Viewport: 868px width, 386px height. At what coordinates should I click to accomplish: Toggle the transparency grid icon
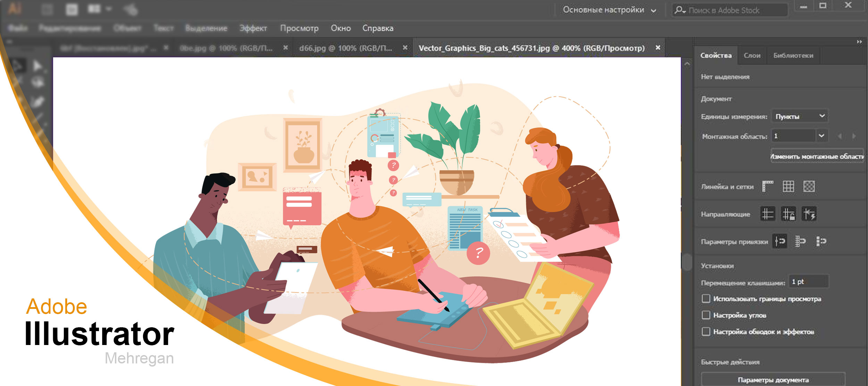click(x=809, y=186)
